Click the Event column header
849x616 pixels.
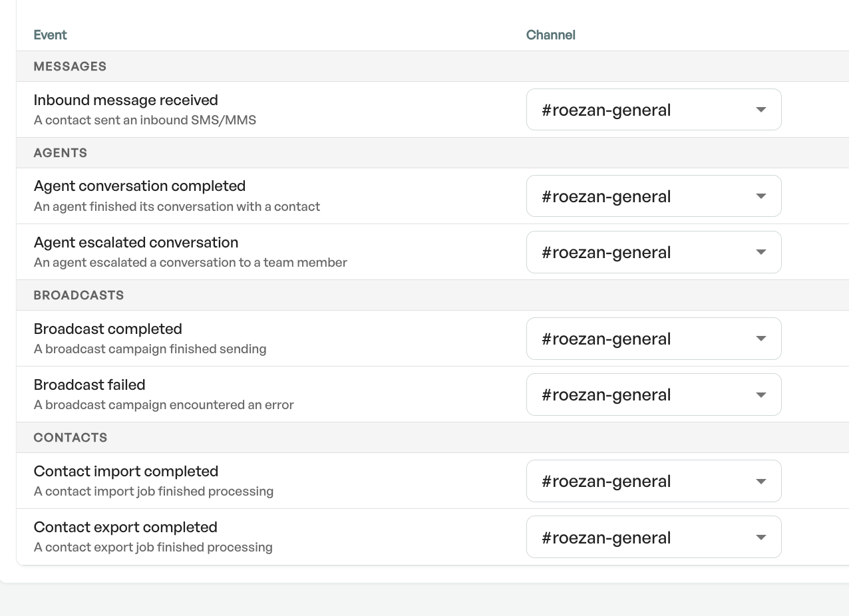point(51,35)
